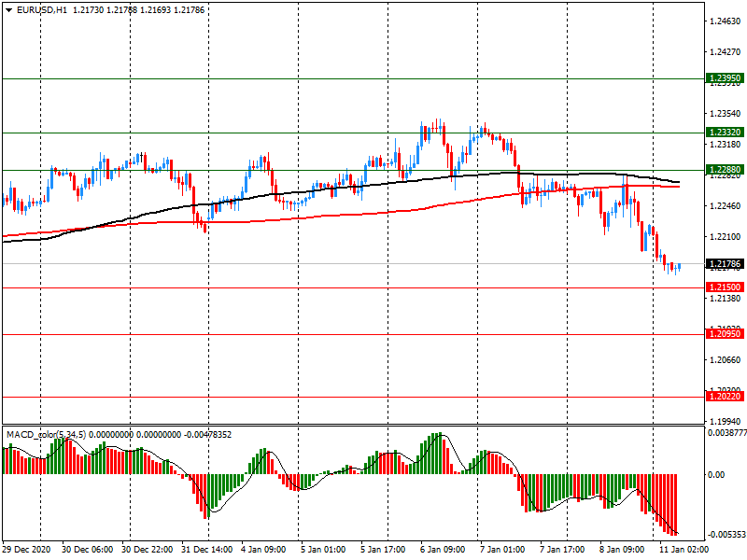Click the 1.24630 value on price scale
The height and width of the screenshot is (560, 747).
725,21
